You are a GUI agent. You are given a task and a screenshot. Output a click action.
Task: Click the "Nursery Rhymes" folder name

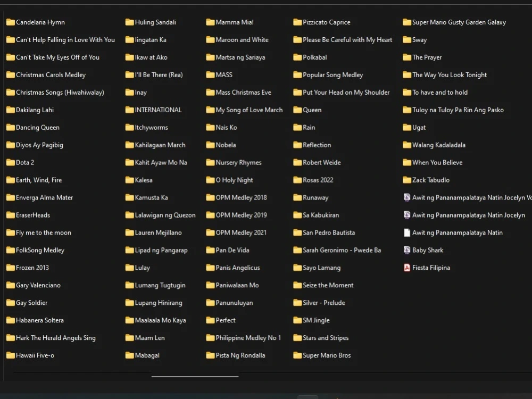pyautogui.click(x=238, y=162)
